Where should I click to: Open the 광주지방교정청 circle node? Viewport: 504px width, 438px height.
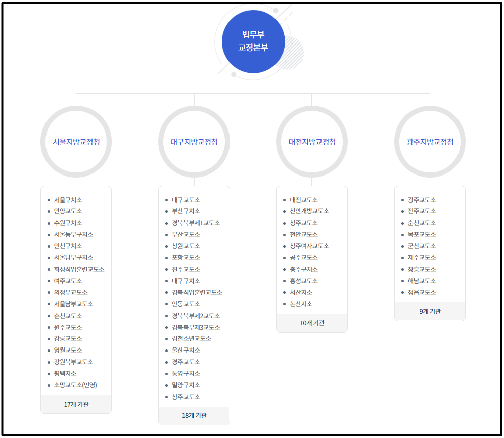[x=430, y=142]
